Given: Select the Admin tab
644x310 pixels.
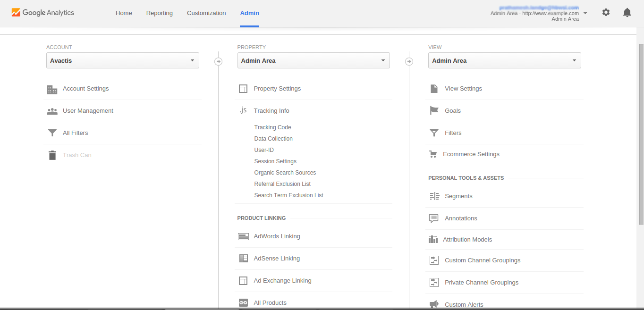Looking at the screenshot, I should pos(249,13).
